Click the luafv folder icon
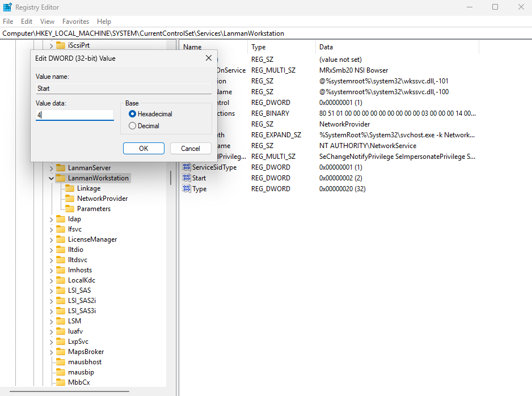This screenshot has width=532, height=396. click(61, 331)
